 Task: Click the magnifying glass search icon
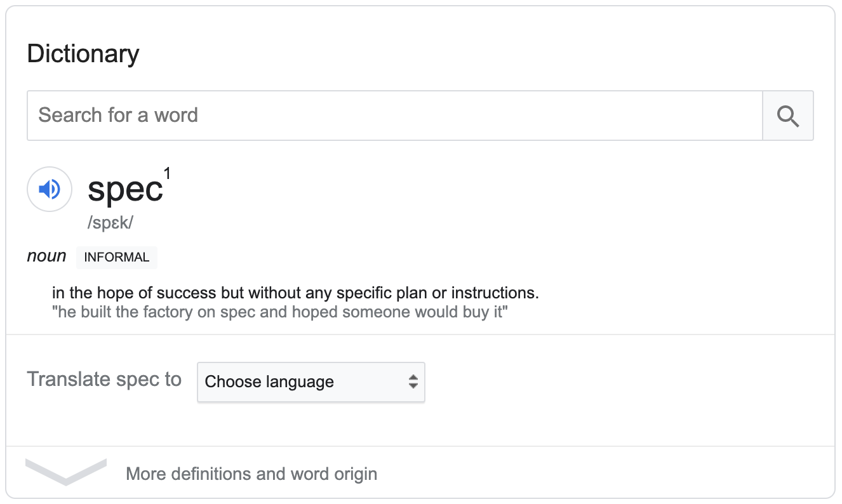(787, 116)
